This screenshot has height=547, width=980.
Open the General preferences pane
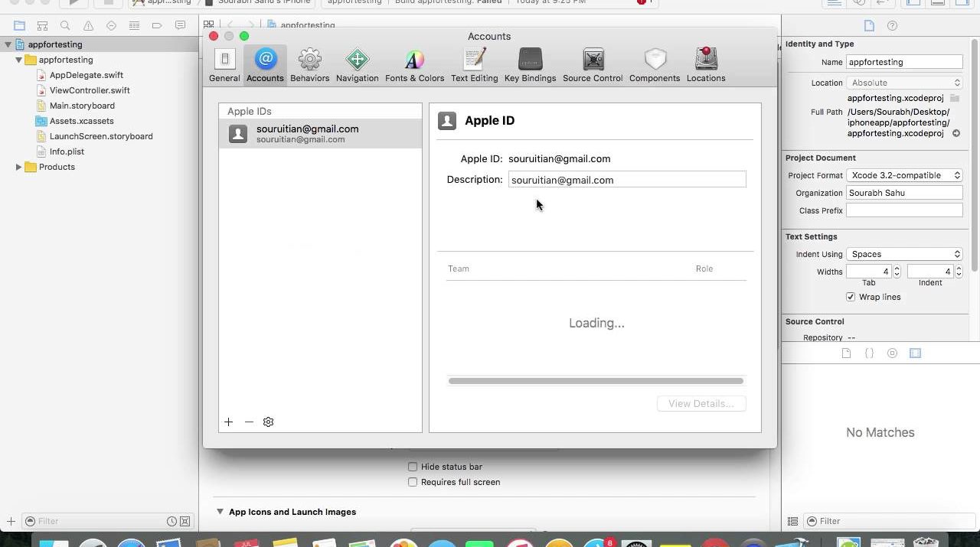tap(224, 65)
